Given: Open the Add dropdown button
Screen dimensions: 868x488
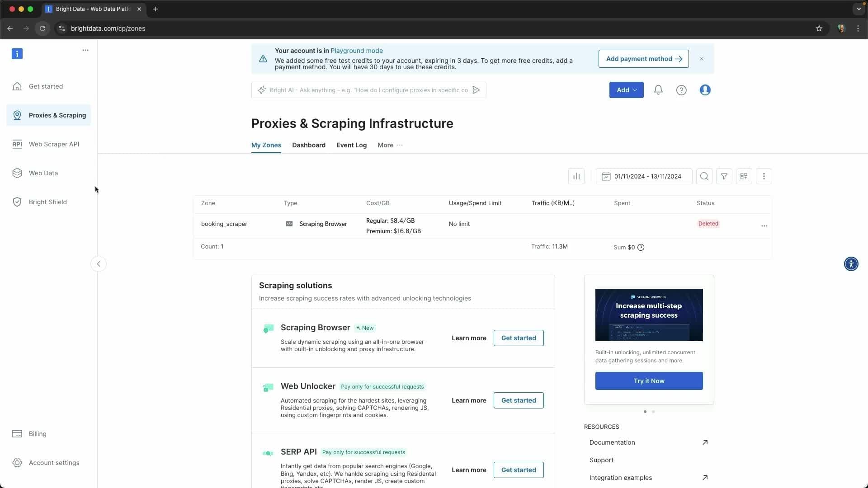Looking at the screenshot, I should 626,90.
